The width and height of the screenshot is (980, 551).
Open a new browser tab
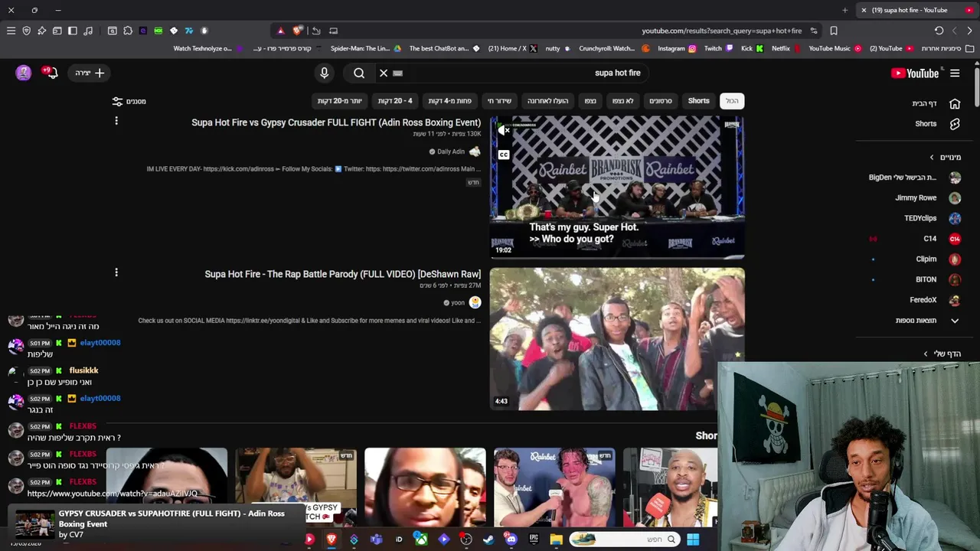coord(844,10)
